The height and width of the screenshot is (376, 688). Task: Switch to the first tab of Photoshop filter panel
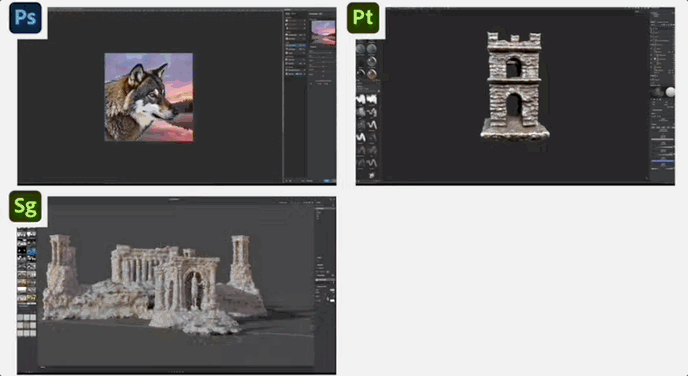[287, 14]
